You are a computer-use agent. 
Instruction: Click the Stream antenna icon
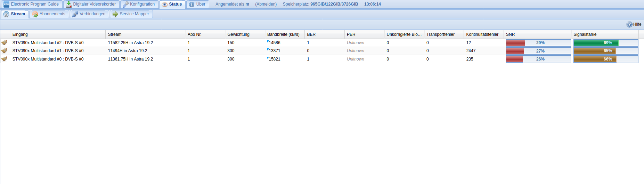pyautogui.click(x=6, y=14)
